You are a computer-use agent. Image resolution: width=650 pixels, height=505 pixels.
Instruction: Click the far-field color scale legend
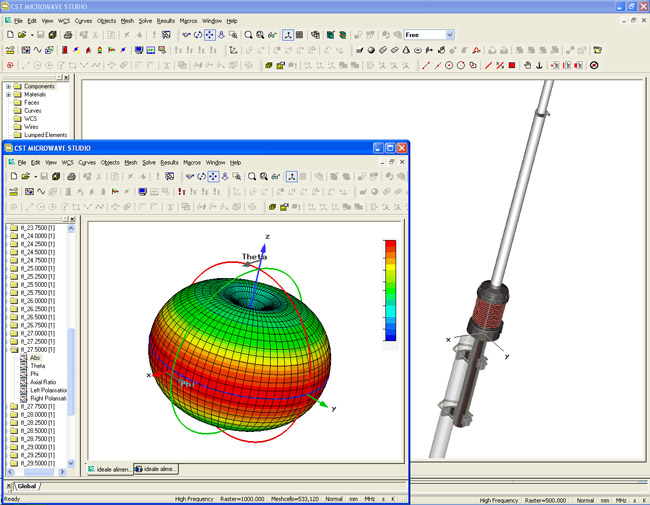point(388,292)
